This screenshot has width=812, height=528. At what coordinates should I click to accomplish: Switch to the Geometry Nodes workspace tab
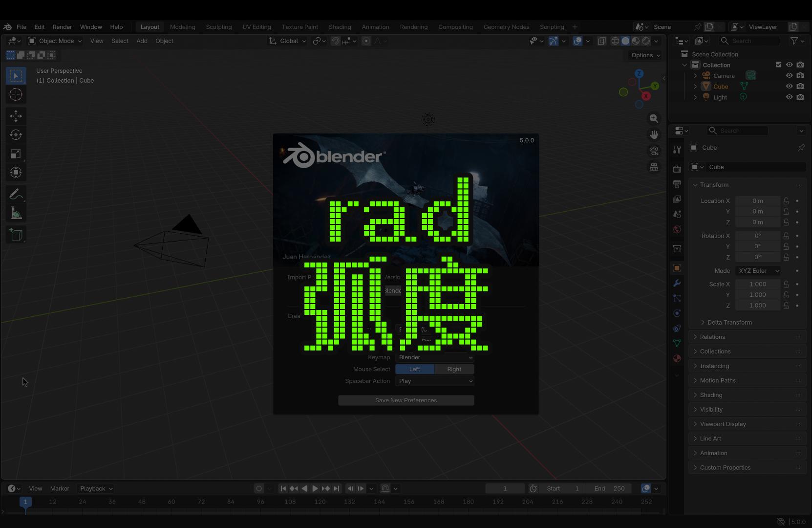[x=506, y=27]
